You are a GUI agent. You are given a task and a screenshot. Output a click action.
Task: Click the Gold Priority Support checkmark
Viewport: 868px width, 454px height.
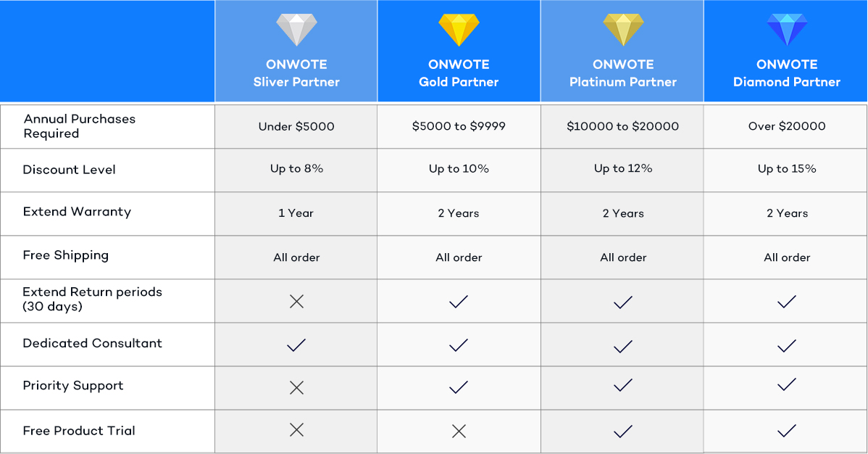[x=459, y=388]
